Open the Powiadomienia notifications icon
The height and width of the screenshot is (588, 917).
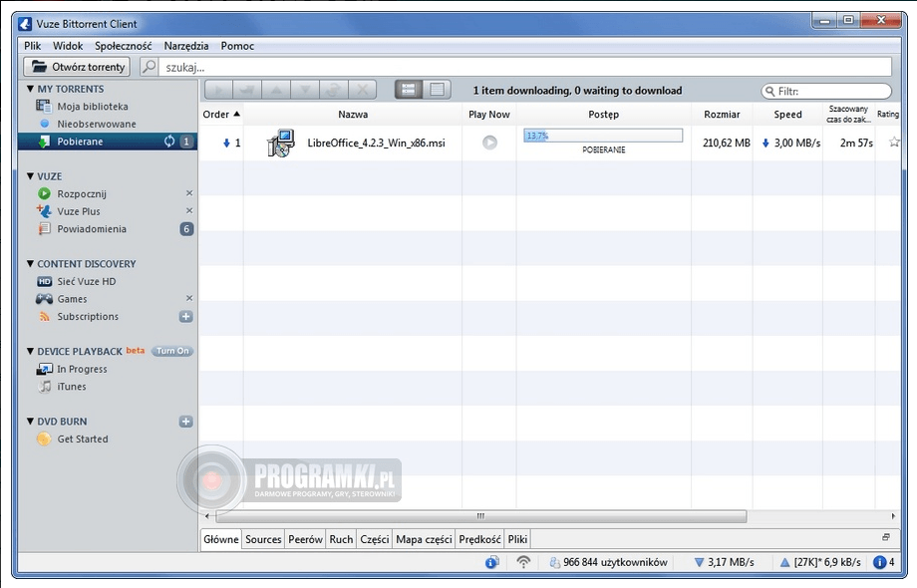click(x=44, y=228)
